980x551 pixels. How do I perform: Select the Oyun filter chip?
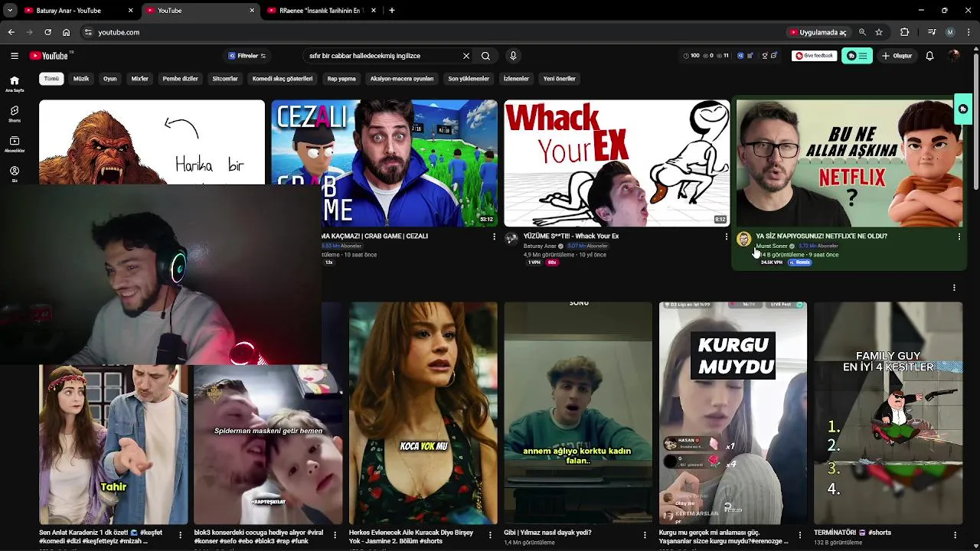click(x=110, y=79)
